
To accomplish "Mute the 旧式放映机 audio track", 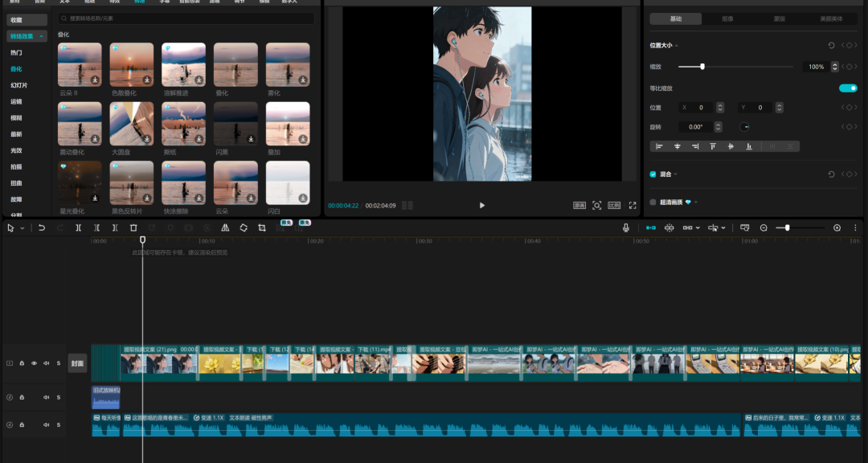I will (47, 397).
